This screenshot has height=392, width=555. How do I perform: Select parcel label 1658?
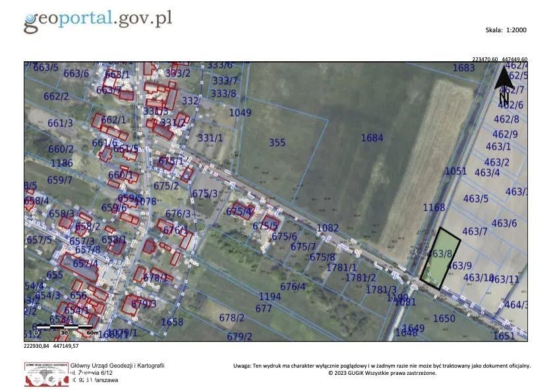(172, 322)
